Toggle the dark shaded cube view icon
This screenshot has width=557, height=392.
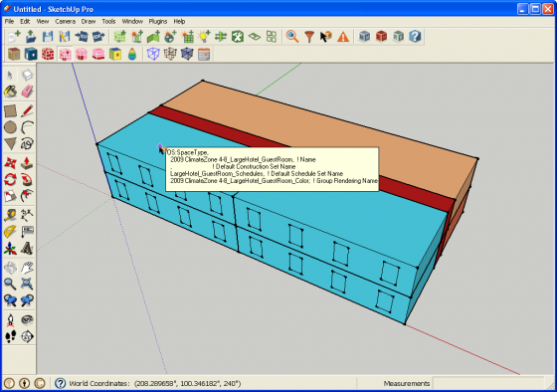(x=187, y=54)
